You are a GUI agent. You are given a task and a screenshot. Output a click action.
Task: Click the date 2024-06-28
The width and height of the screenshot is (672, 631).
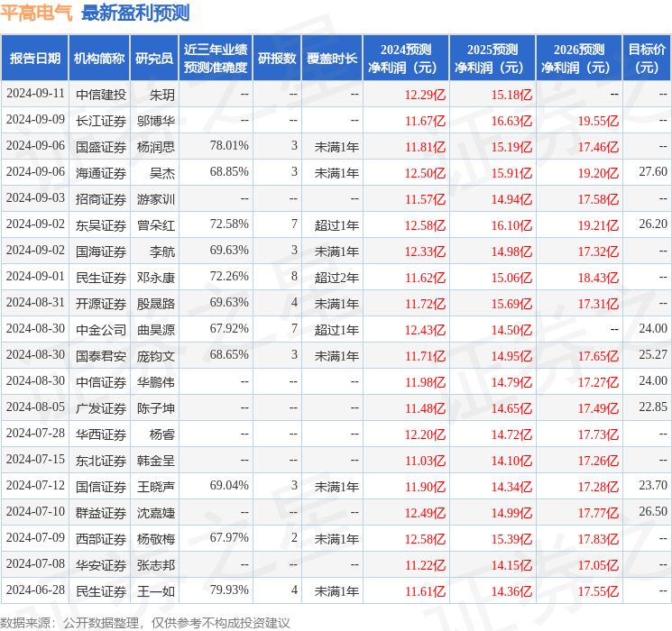[35, 590]
